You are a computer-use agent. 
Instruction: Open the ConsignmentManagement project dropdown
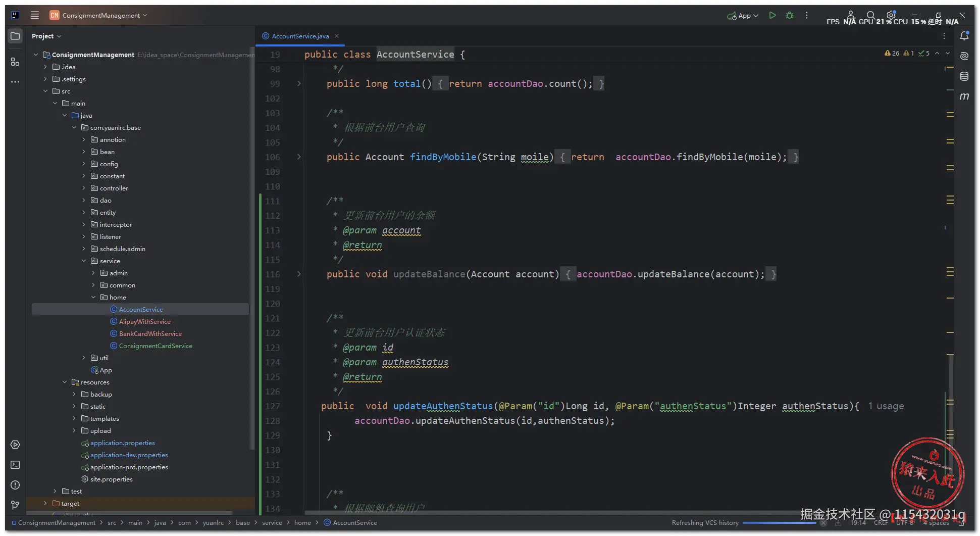point(98,15)
